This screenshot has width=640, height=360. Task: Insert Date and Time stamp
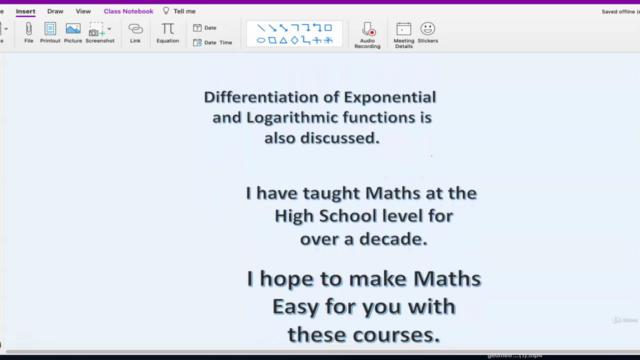pos(213,42)
